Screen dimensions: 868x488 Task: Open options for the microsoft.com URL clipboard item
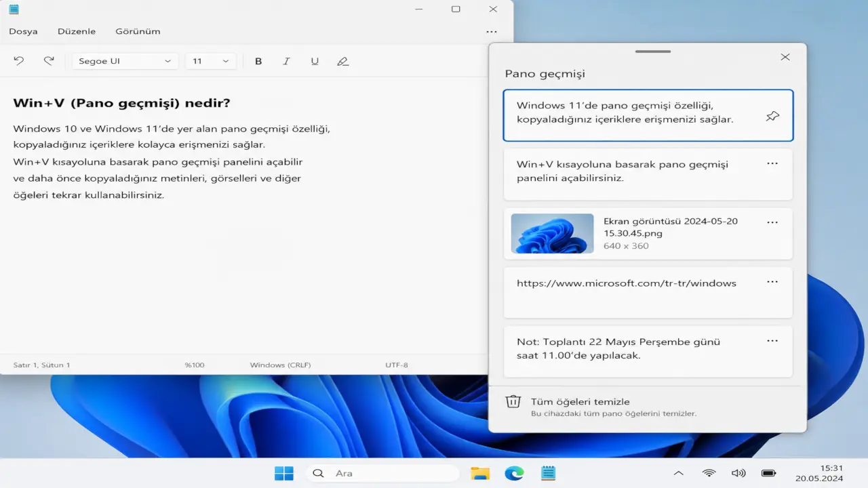[772, 282]
